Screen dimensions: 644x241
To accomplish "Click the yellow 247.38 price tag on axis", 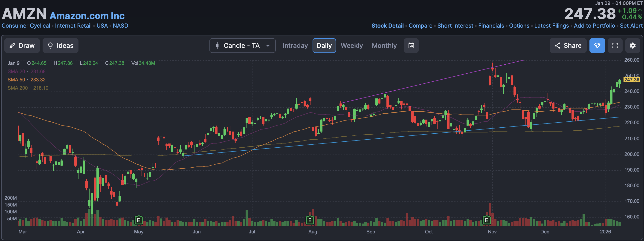I will tap(632, 80).
